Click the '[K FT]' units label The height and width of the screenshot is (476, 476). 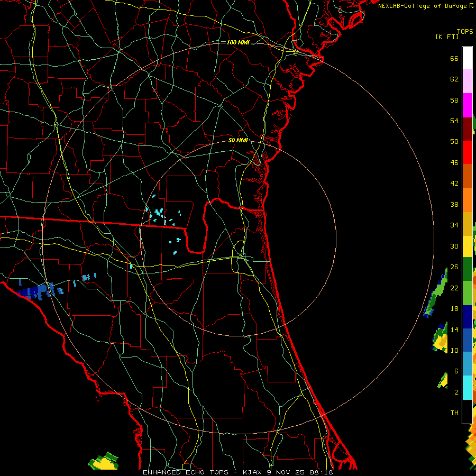(447, 36)
